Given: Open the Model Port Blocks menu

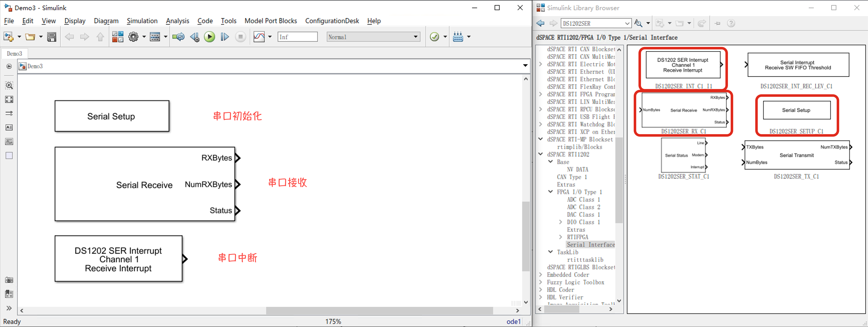Looking at the screenshot, I should pyautogui.click(x=271, y=21).
